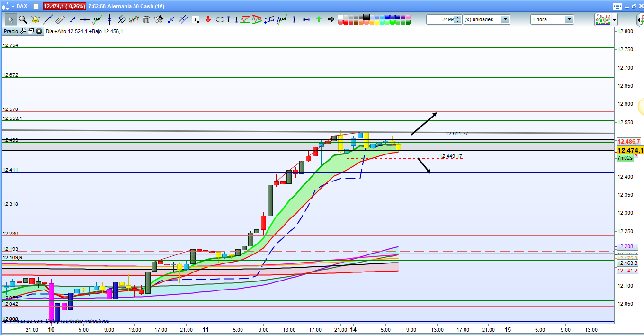644x335 pixels.
Task: Open the alarm bell alert tool
Action: tap(35, 19)
